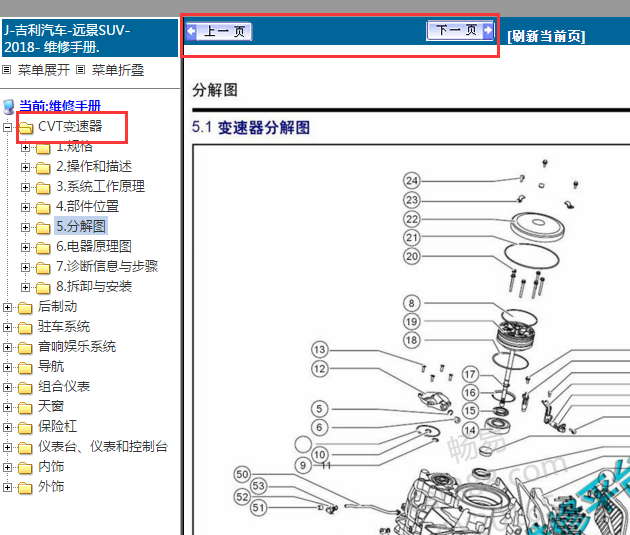Screen dimensions: 630x535
Task: Click folder icon next to 后制动
Action: point(25,308)
